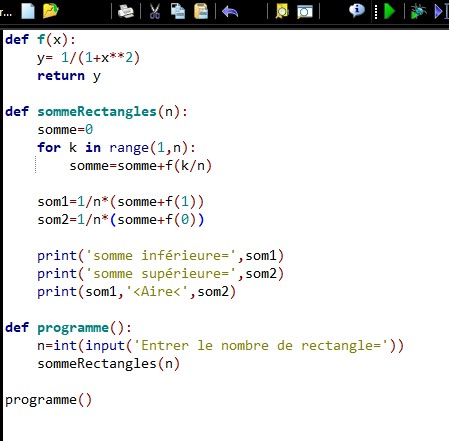This screenshot has width=449, height=441.
Task: Grab the dotted toolbar handle before Run
Action: (x=376, y=12)
